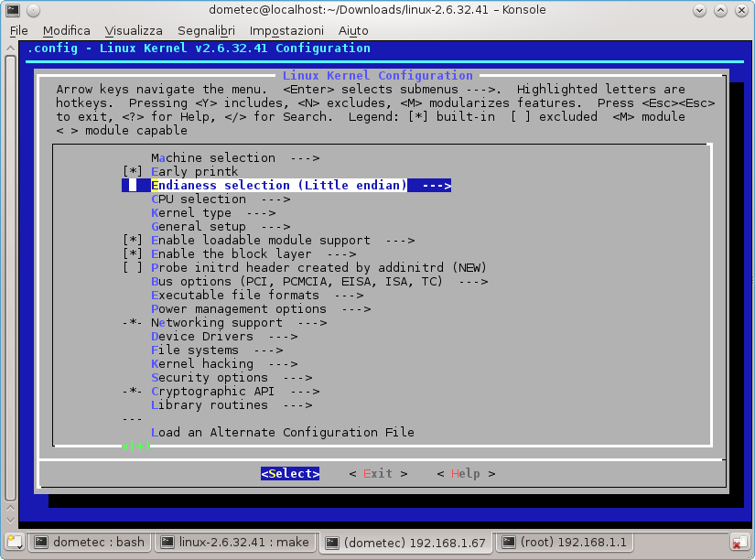This screenshot has width=755, height=560.
Task: Toggle the Early printk checkbox
Action: point(132,172)
